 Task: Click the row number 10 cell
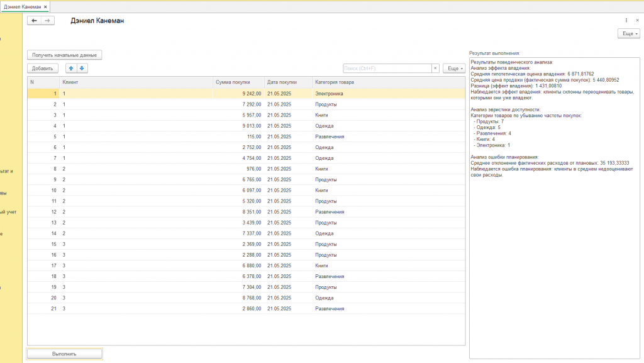point(43,190)
